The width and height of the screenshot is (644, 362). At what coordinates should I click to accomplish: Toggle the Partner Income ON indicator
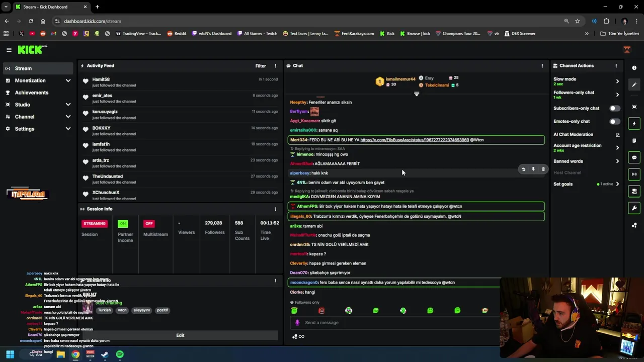123,224
